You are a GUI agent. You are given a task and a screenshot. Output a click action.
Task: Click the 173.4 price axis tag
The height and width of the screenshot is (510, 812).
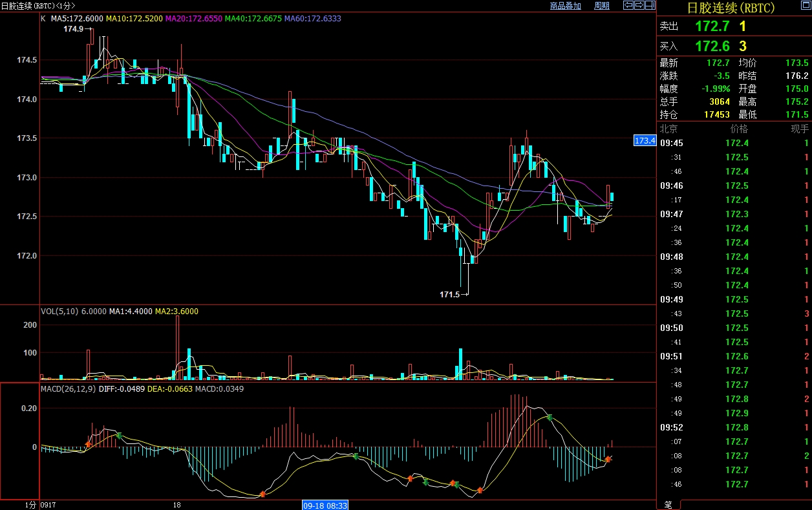click(x=645, y=140)
